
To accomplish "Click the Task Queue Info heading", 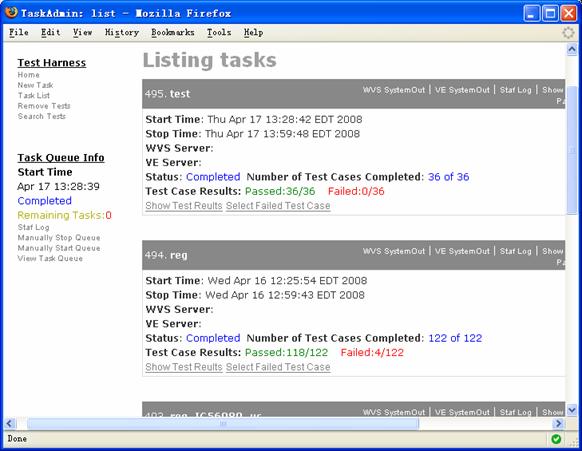I will pos(61,158).
